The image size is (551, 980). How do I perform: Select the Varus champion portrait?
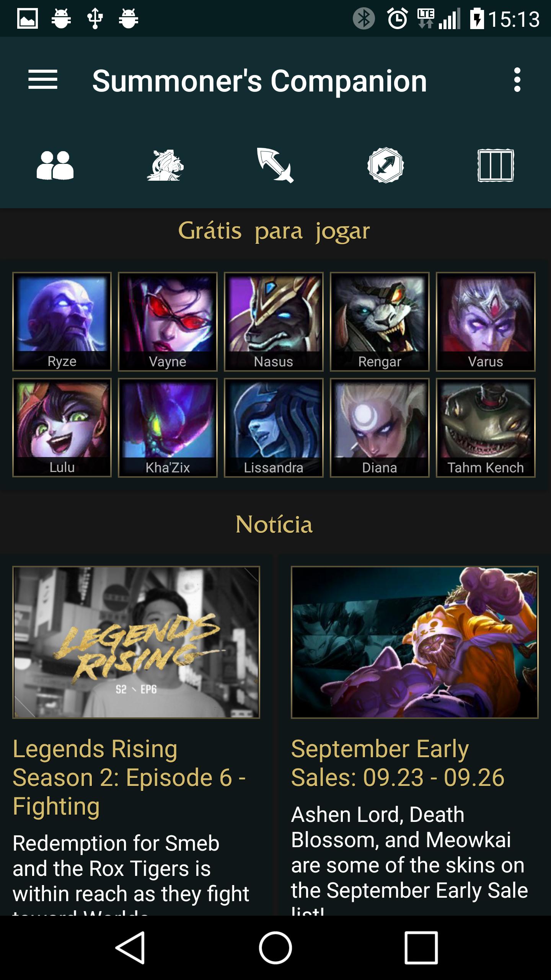[486, 322]
